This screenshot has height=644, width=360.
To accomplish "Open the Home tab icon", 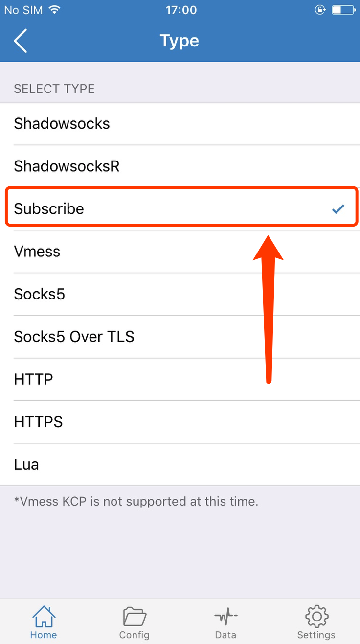I will pos(44,616).
